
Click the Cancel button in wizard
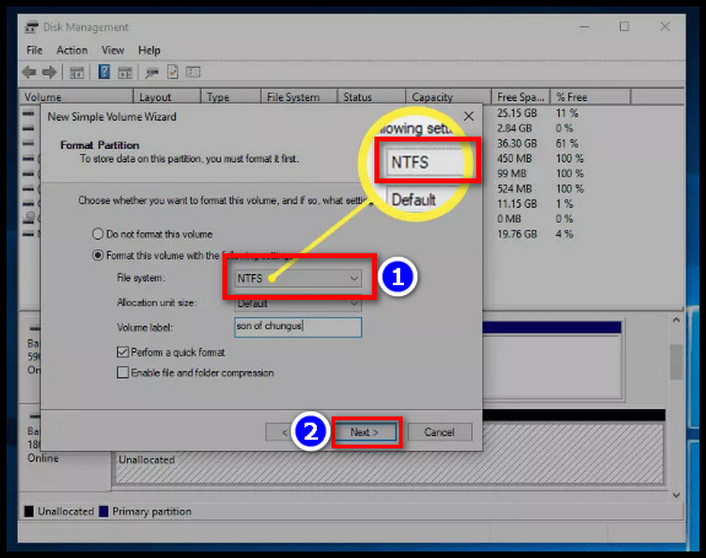439,432
